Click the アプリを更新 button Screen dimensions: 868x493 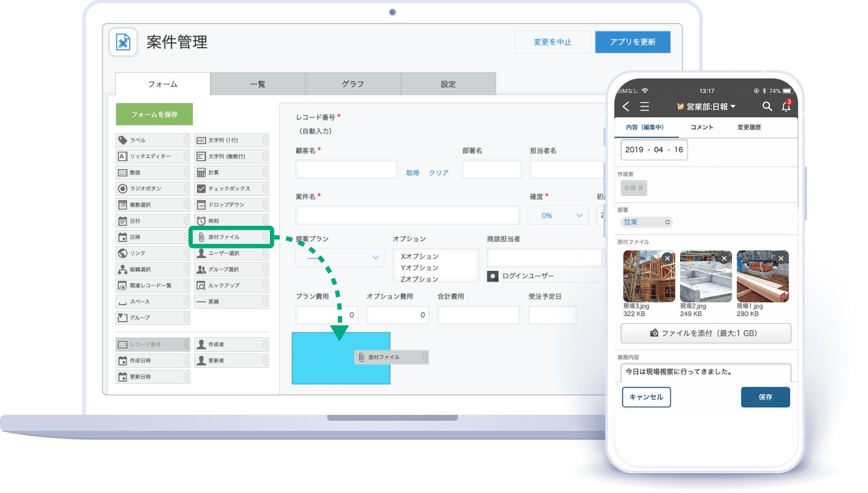[632, 42]
